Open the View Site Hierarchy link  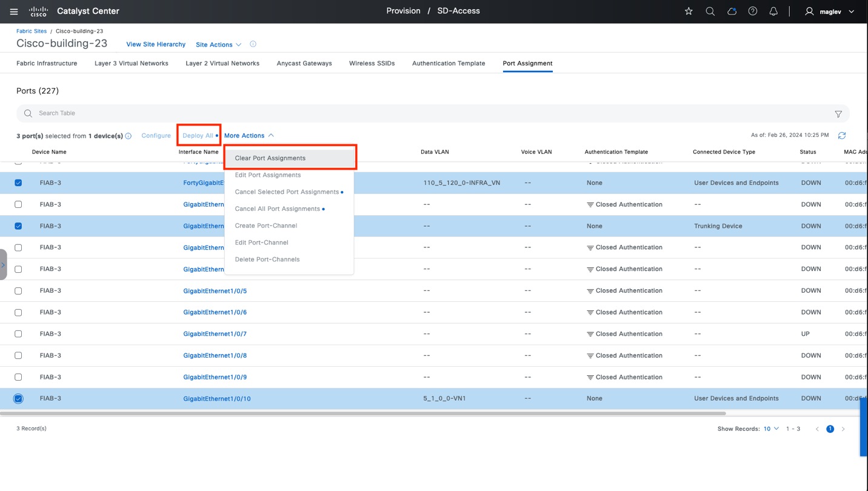(156, 45)
